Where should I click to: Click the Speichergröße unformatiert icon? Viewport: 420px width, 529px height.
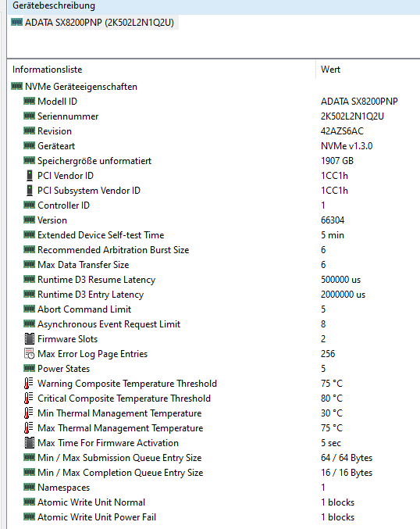pos(30,161)
